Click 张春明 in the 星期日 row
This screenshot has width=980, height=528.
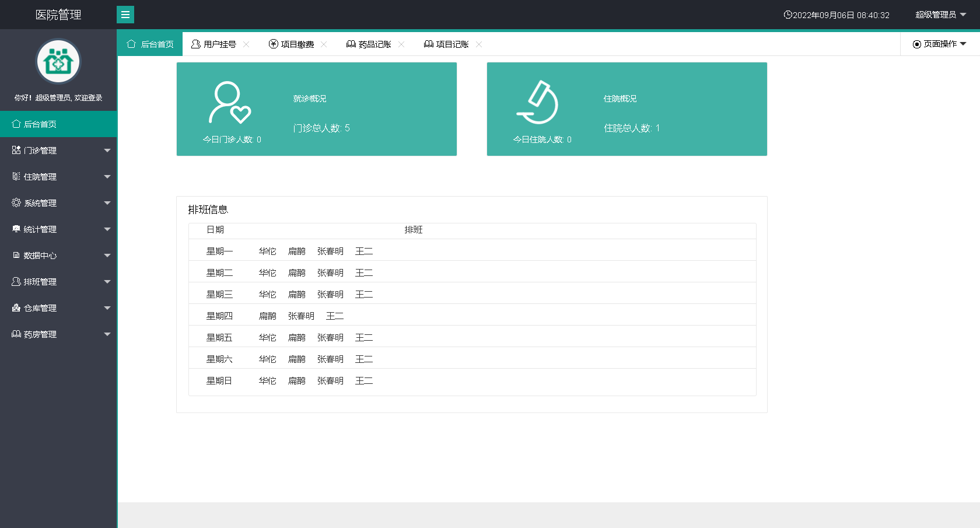pos(330,381)
